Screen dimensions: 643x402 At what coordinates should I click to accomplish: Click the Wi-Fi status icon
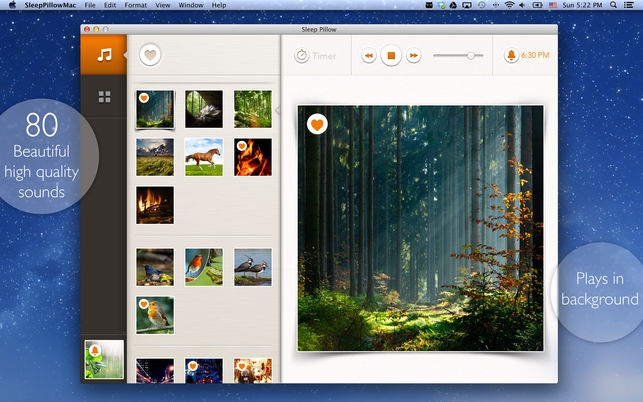click(x=509, y=5)
